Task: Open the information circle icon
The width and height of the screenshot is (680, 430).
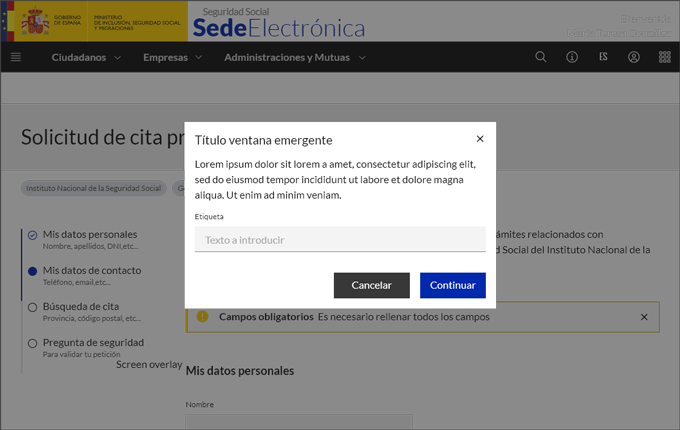Action: (x=572, y=57)
